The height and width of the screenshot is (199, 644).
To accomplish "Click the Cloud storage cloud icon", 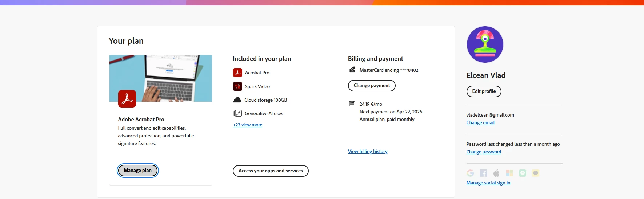I will click(x=237, y=100).
